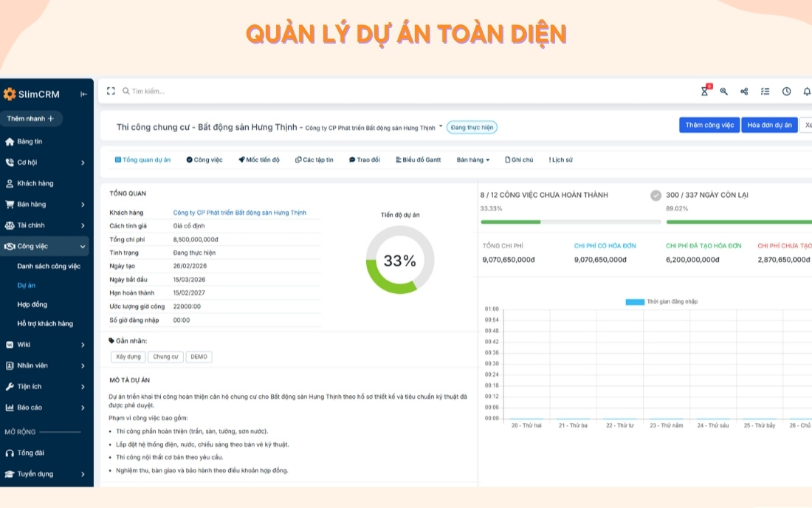
Task: Click the gray checkmark circle near 300 / 337
Action: point(656,195)
